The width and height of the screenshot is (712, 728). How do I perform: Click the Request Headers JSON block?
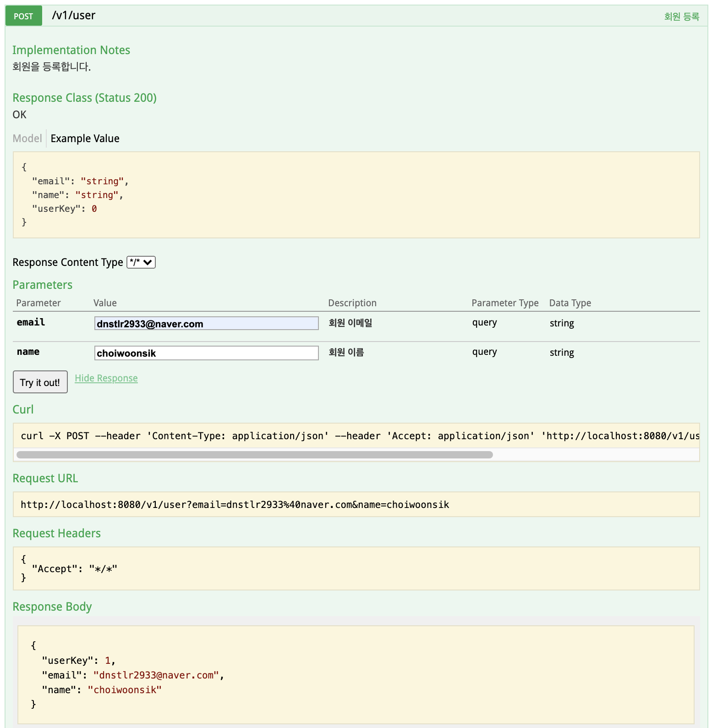pos(356,568)
